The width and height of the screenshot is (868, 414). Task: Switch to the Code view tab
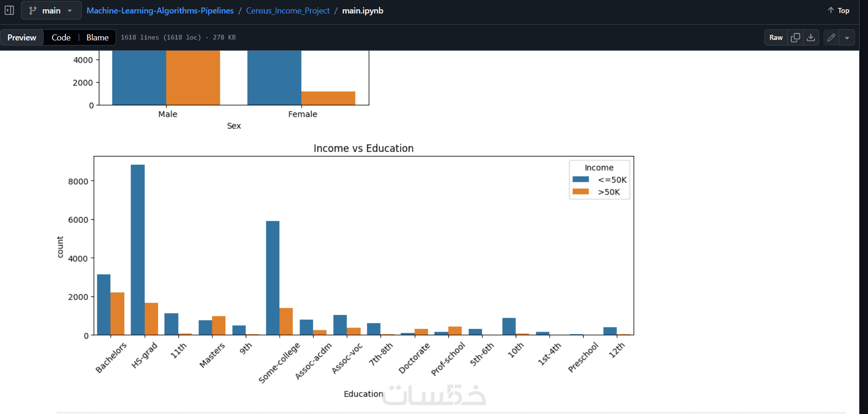[x=61, y=38]
